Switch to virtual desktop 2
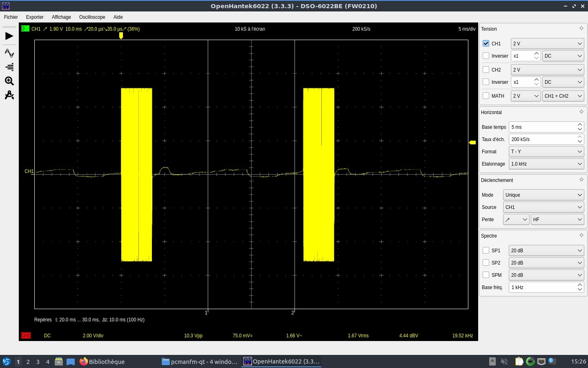588x368 pixels. tap(28, 361)
